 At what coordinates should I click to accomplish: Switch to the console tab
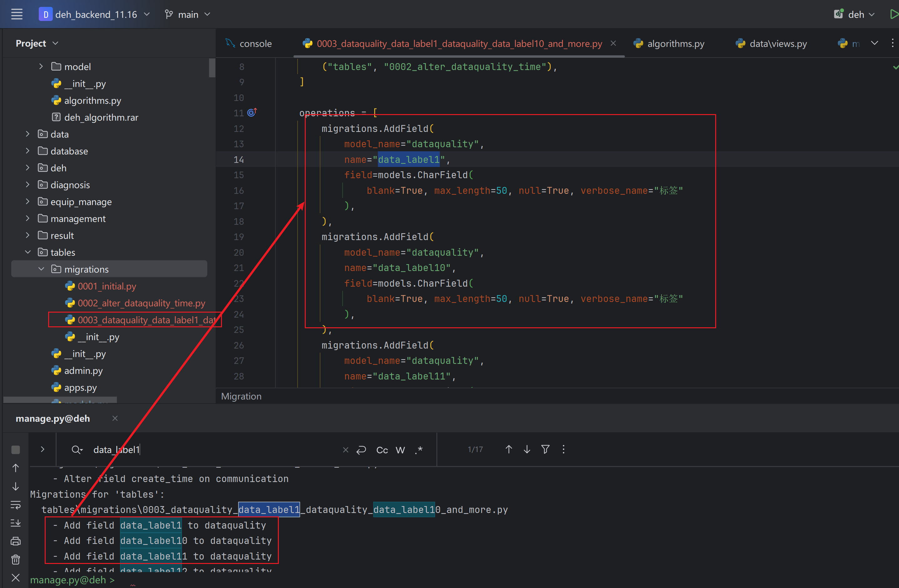(255, 43)
